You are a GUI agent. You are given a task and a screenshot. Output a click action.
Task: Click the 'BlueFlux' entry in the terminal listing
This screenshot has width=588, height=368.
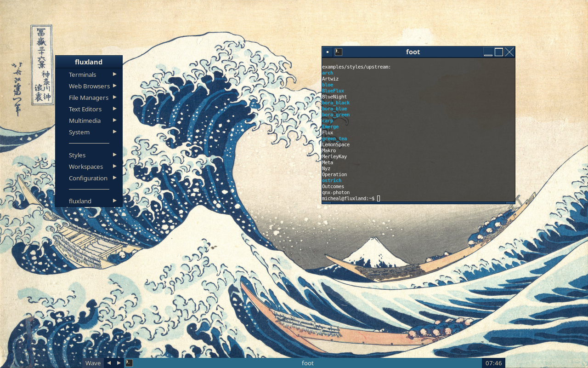(x=333, y=91)
